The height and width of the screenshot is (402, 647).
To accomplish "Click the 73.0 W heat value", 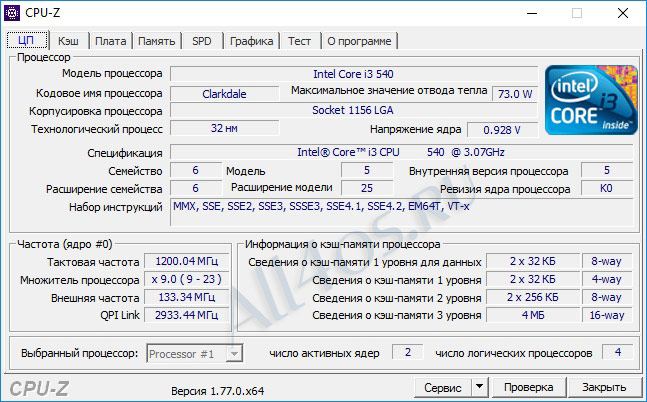I will click(515, 94).
